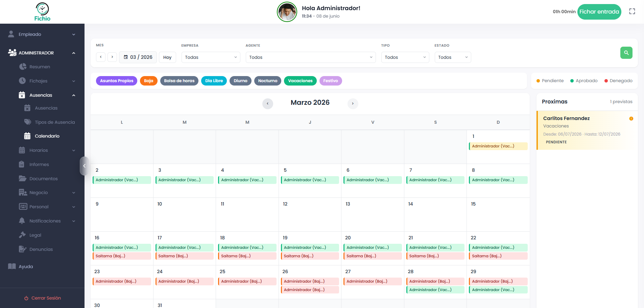Toggle the Diurno filter tag
Image resolution: width=644 pixels, height=308 pixels.
[240, 81]
